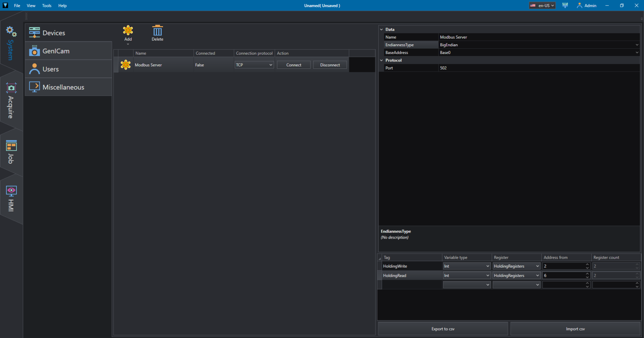Open the en-US language dropdown
The width and height of the screenshot is (644, 338).
coord(542,6)
